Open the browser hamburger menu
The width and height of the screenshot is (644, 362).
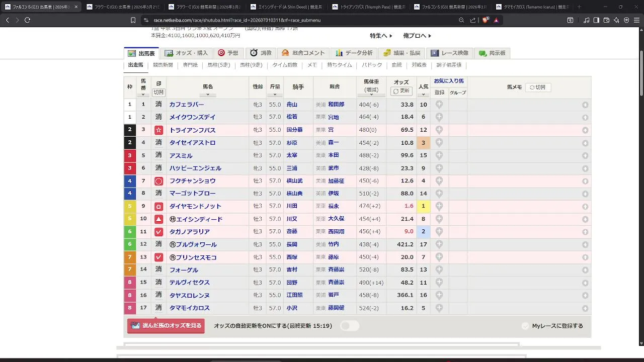pyautogui.click(x=636, y=20)
